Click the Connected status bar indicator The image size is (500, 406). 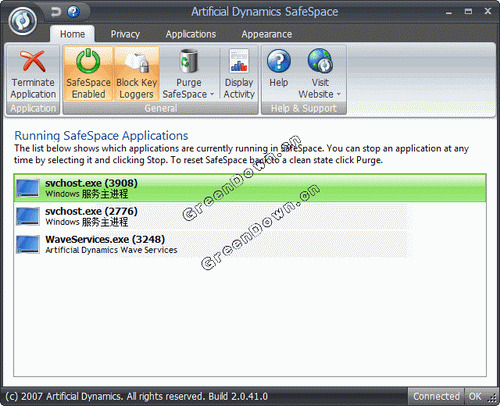coord(436,396)
